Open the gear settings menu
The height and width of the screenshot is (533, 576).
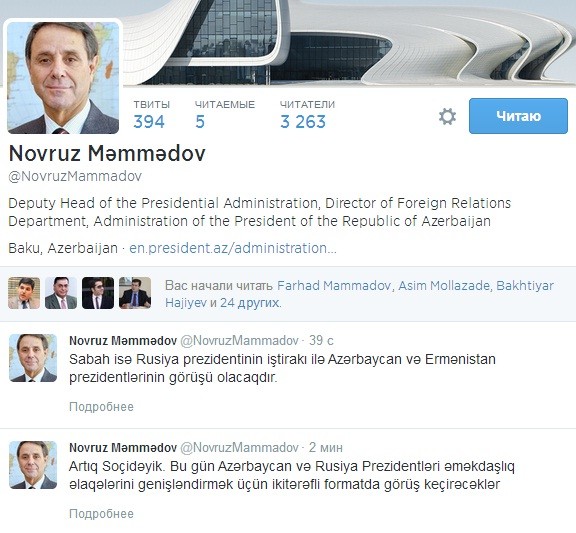pyautogui.click(x=447, y=116)
